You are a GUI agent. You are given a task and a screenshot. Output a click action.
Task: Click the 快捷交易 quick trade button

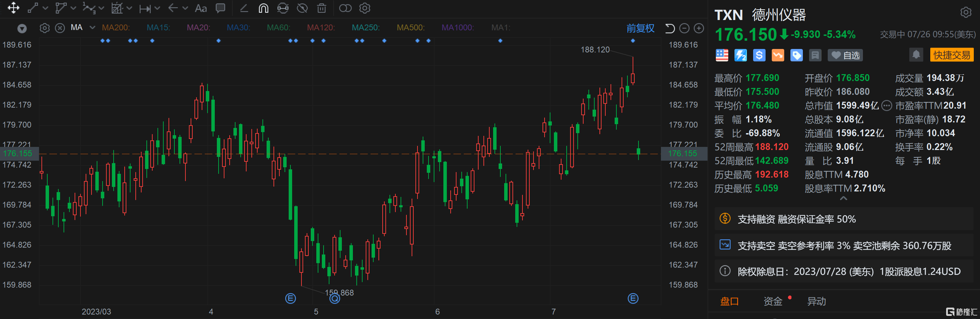pyautogui.click(x=952, y=55)
